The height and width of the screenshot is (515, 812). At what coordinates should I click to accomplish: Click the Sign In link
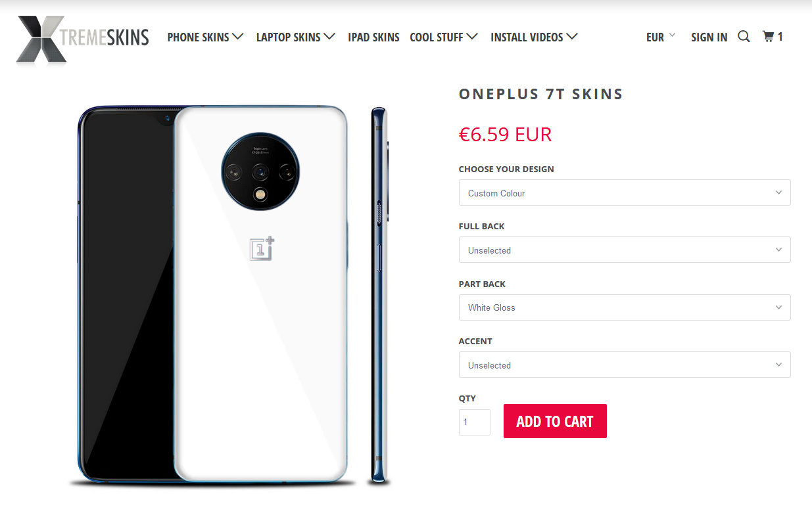pyautogui.click(x=709, y=37)
